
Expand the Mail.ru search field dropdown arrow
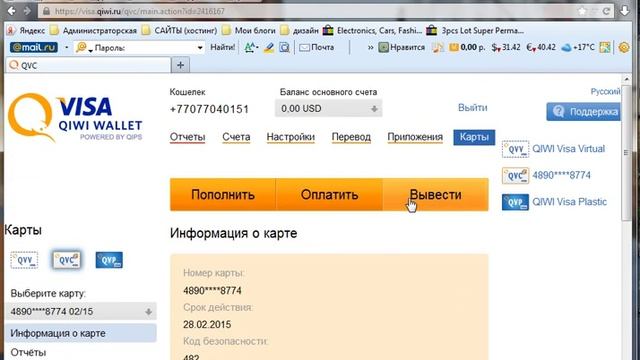pos(200,48)
